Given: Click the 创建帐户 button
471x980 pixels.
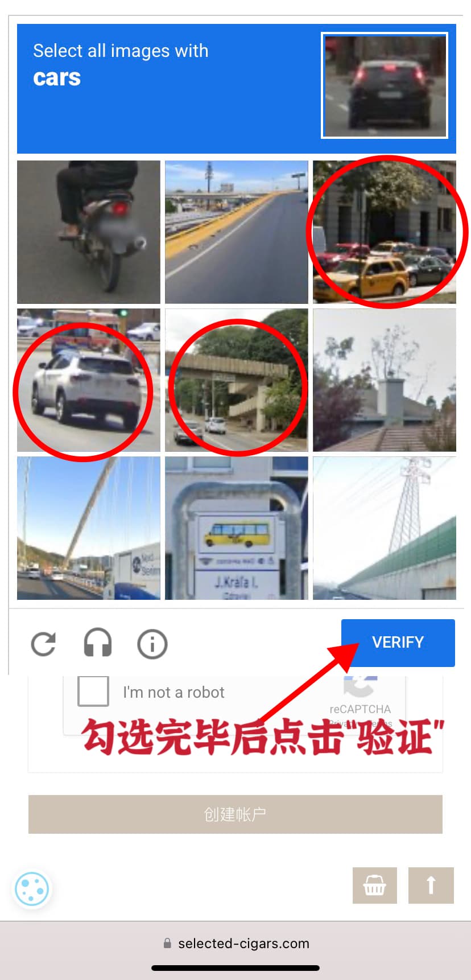Looking at the screenshot, I should tap(235, 814).
